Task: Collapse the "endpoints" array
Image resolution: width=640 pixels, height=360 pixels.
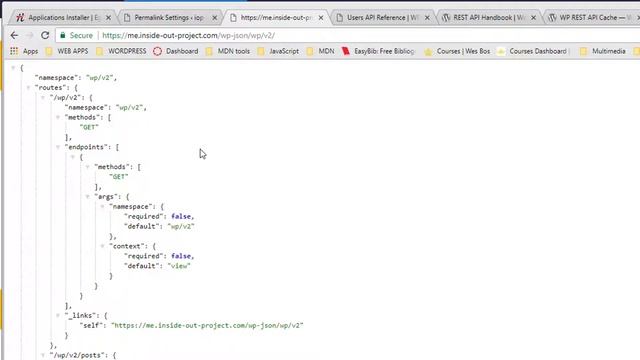Action: 58,147
